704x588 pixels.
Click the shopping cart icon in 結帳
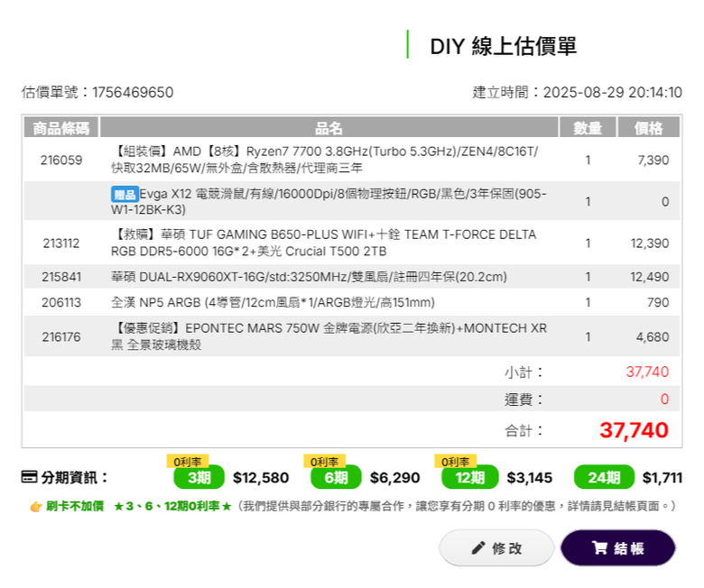(x=599, y=547)
